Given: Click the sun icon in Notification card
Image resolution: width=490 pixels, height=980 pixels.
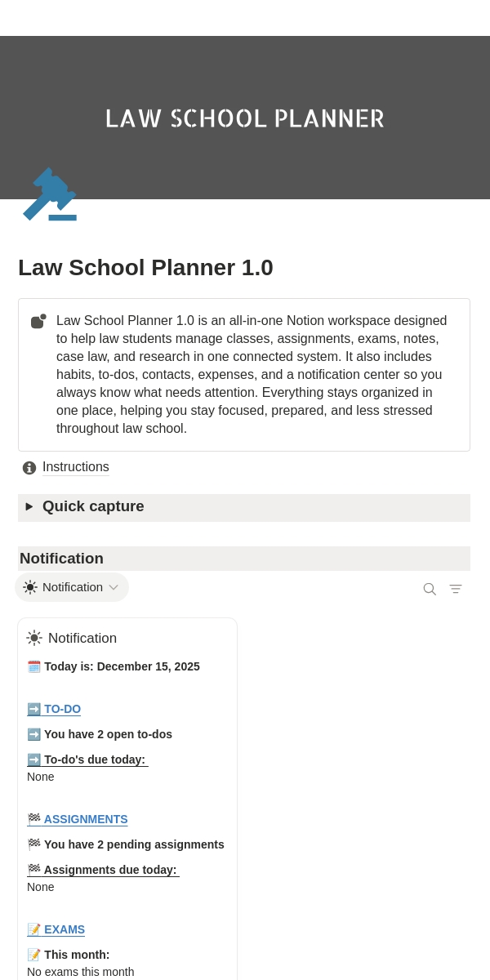Looking at the screenshot, I should tap(34, 638).
